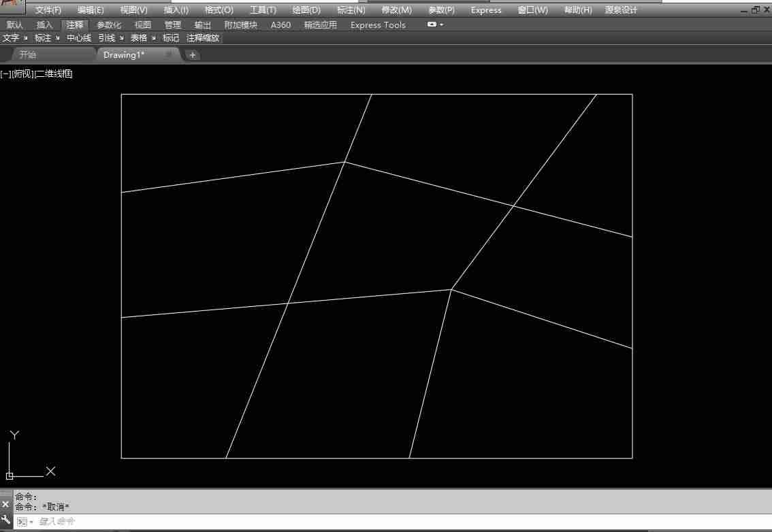Minimize the drawing document window
Screen dimensions: 772x532
coord(744,10)
